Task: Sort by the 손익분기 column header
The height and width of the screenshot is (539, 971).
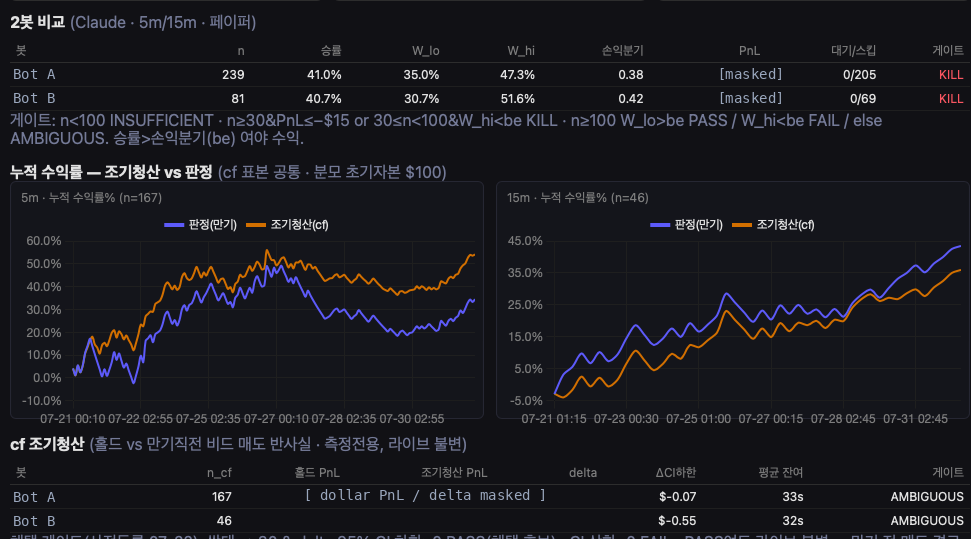Action: pos(622,51)
